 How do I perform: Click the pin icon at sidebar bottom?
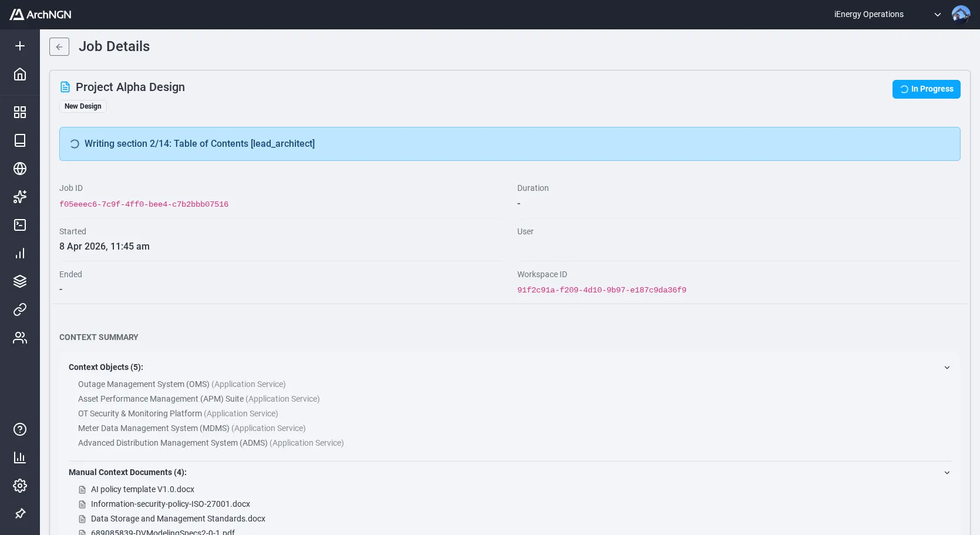click(x=19, y=513)
